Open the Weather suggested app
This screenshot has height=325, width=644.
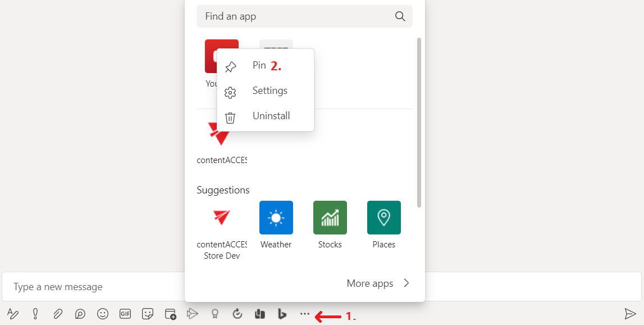pyautogui.click(x=276, y=218)
